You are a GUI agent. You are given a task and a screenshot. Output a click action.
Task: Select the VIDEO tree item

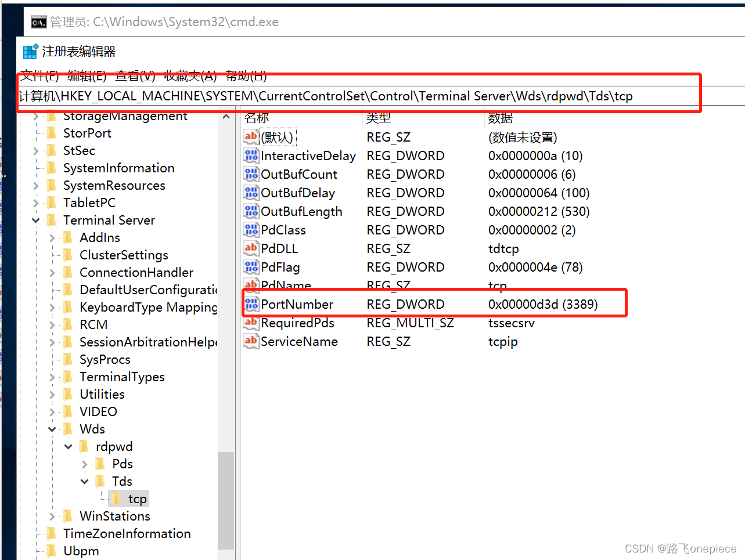(98, 411)
